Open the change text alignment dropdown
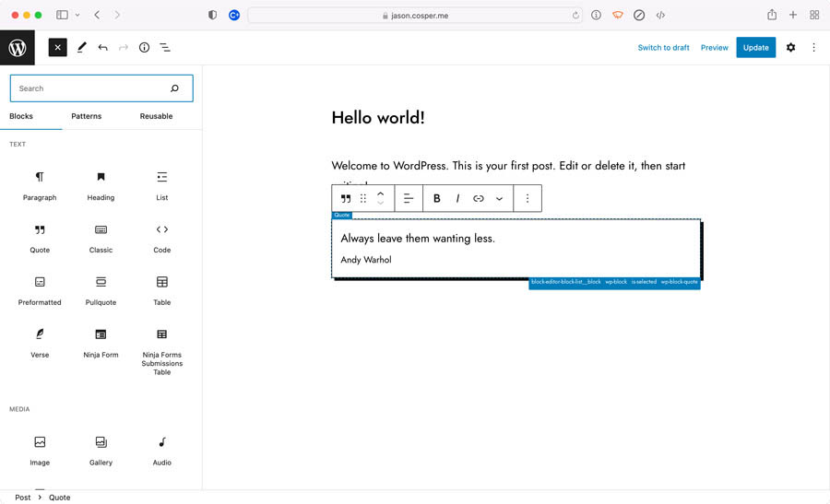Image resolution: width=830 pixels, height=504 pixels. (409, 198)
